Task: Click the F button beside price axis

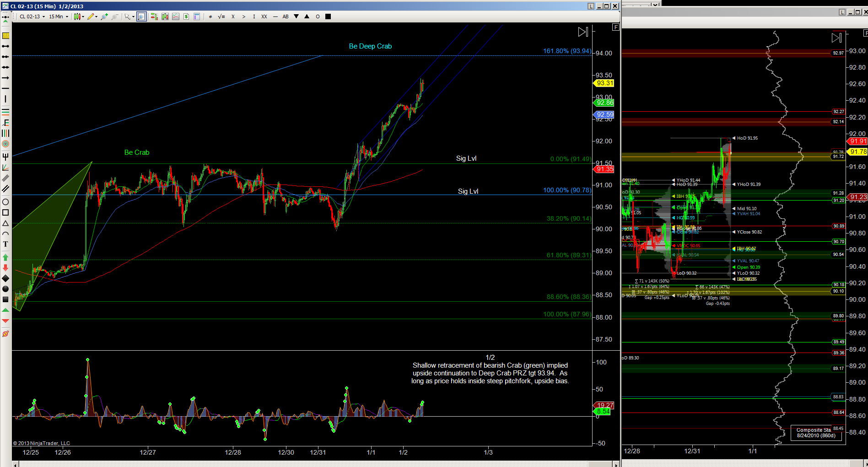Action: (616, 27)
